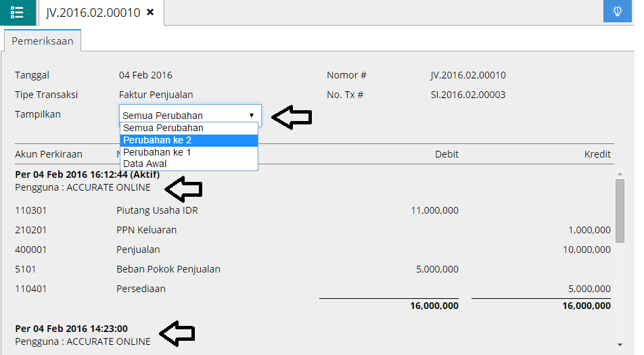Screen dimensions: 644x355
Task: Expand the Tampilkan dropdown
Action: click(x=189, y=116)
